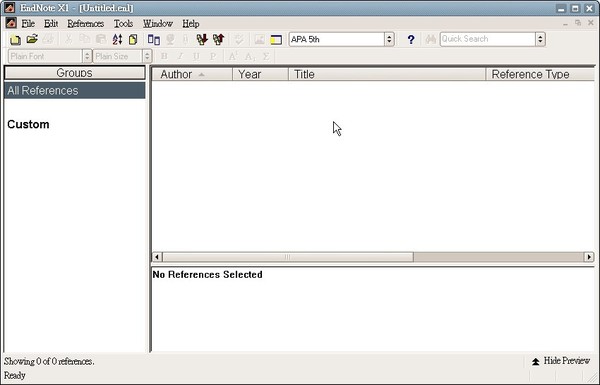The width and height of the screenshot is (600, 385).
Task: Open Help with question mark icon
Action: pos(411,39)
